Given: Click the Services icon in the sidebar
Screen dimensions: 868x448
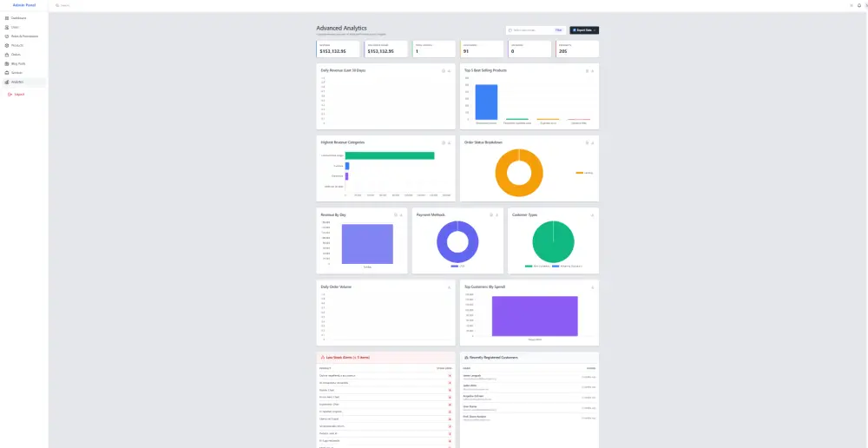Looking at the screenshot, I should pyautogui.click(x=7, y=73).
